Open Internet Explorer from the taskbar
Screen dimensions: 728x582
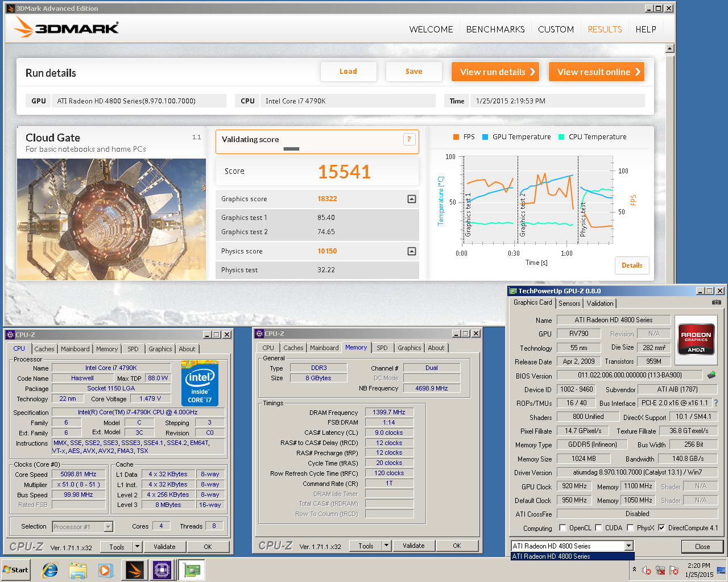coord(50,570)
